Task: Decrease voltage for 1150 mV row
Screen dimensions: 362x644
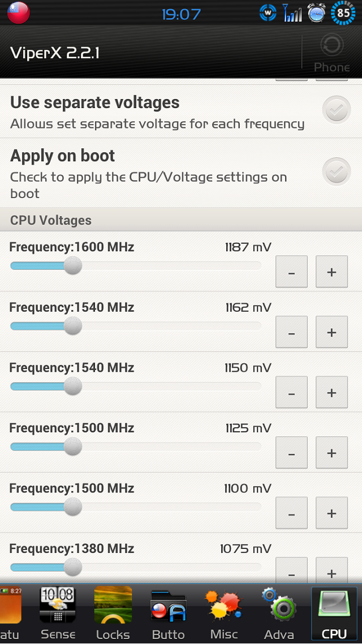Action: pyautogui.click(x=291, y=392)
